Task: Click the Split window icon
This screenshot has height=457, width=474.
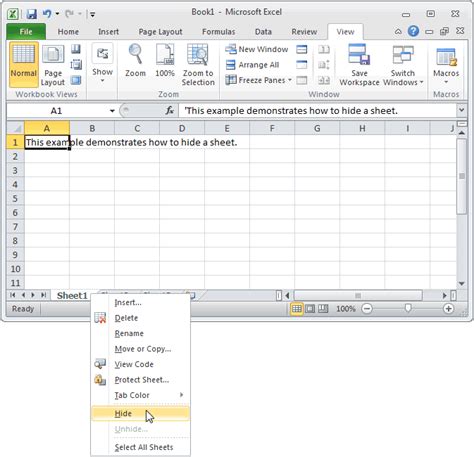Action: point(302,49)
